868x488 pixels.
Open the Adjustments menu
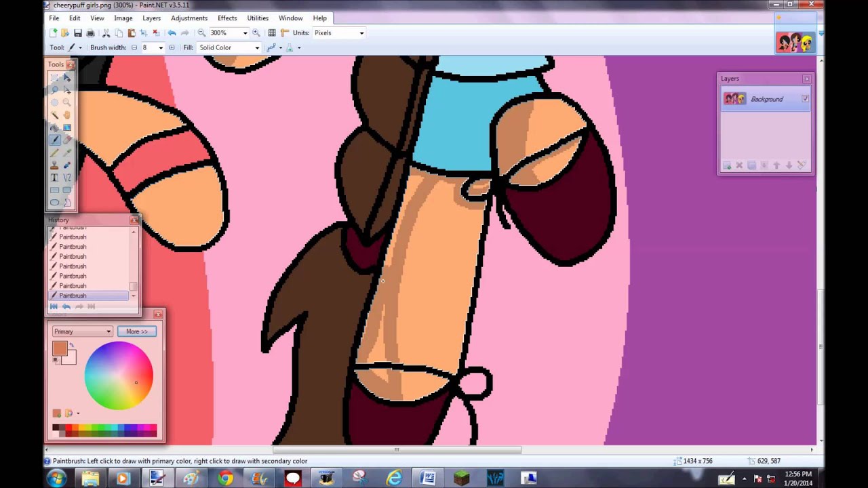(x=189, y=18)
